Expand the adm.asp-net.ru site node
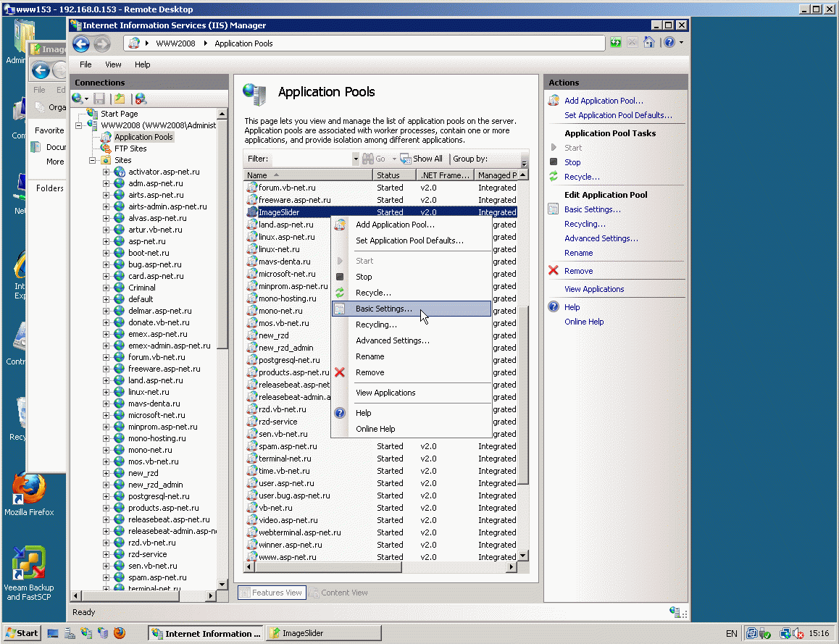Screen dimensions: 839x644 [106, 183]
